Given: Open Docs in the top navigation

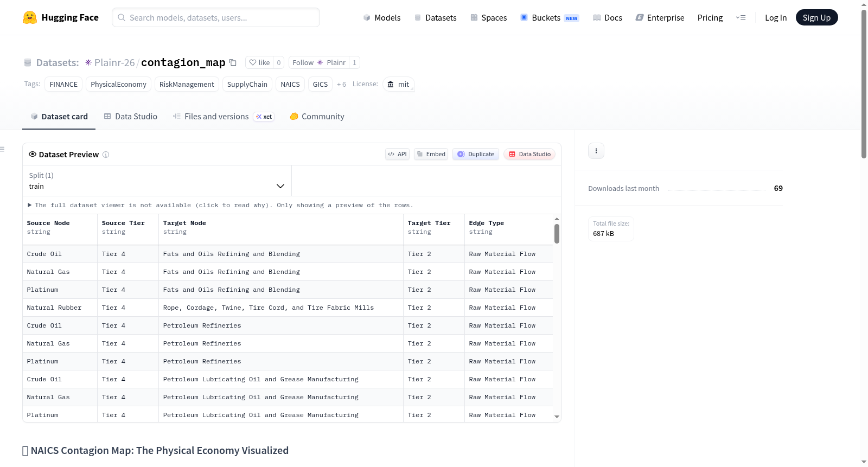Looking at the screenshot, I should point(608,17).
